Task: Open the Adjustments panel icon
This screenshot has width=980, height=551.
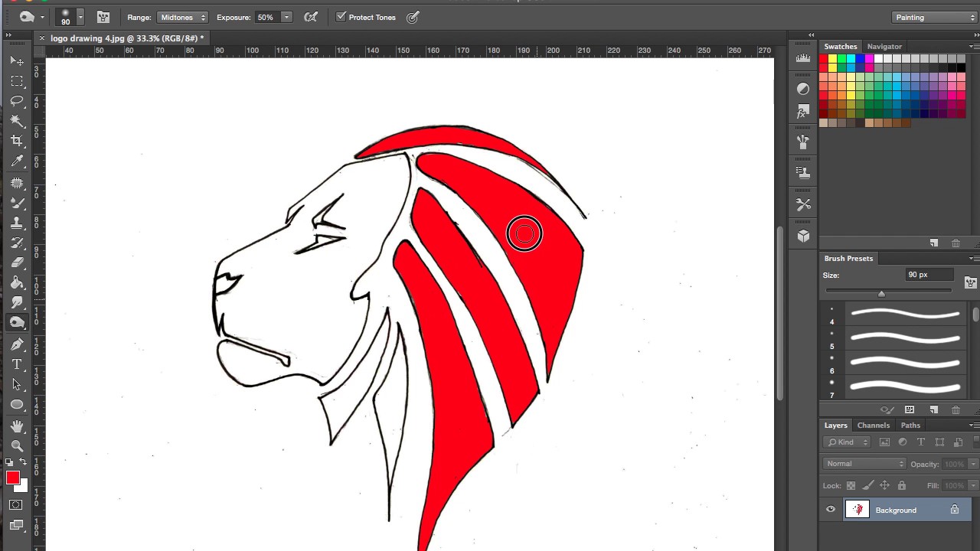Action: tap(803, 89)
